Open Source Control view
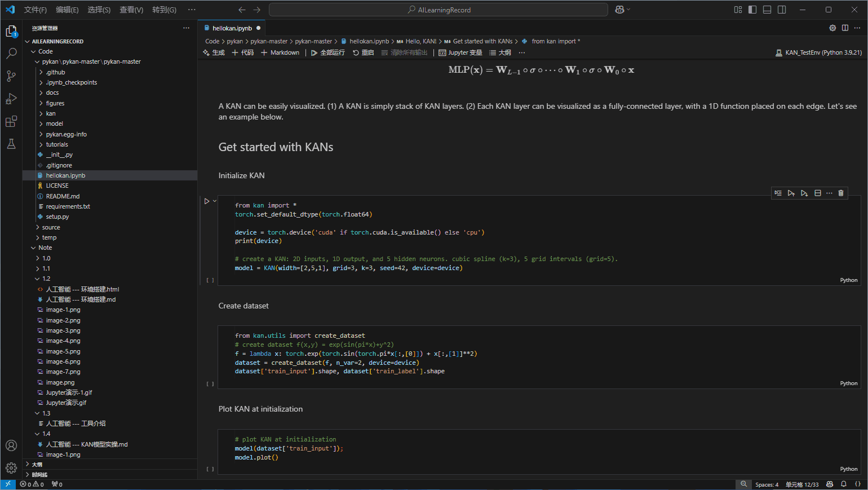Viewport: 868px width, 490px height. click(11, 76)
